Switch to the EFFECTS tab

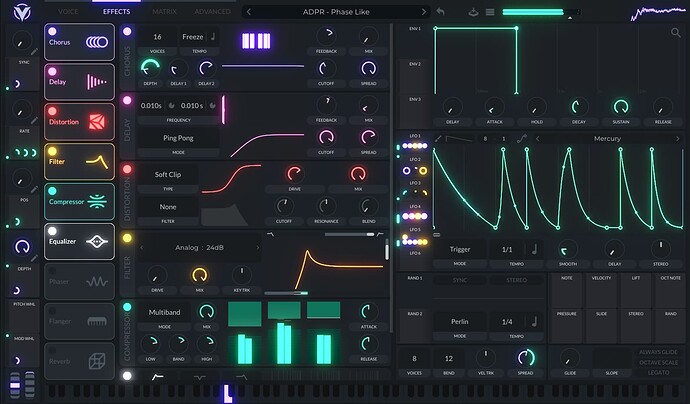[x=116, y=11]
